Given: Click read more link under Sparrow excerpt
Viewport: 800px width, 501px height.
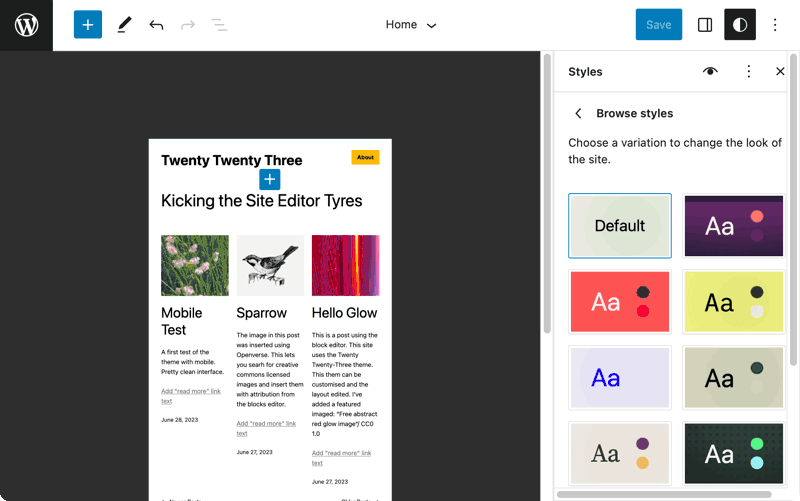Looking at the screenshot, I should click(266, 428).
